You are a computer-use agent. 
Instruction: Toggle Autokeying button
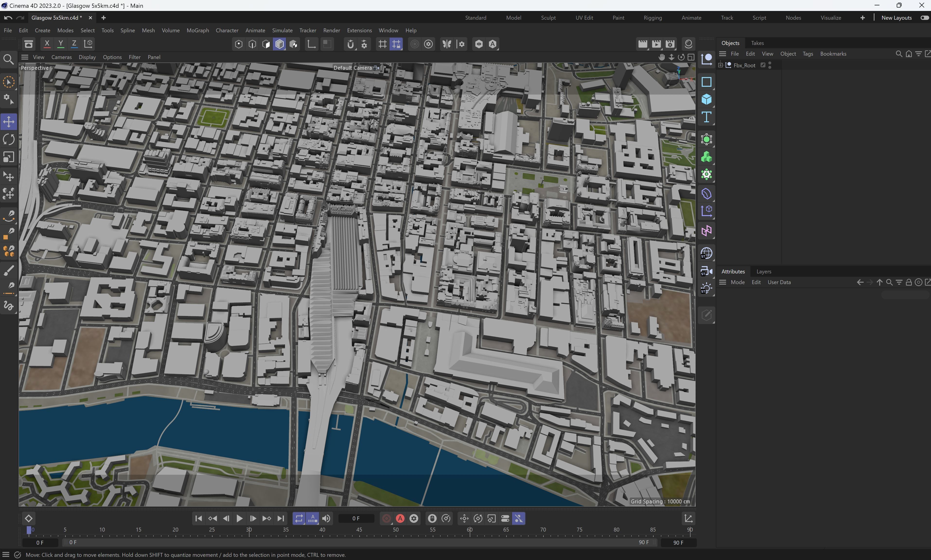tap(400, 518)
